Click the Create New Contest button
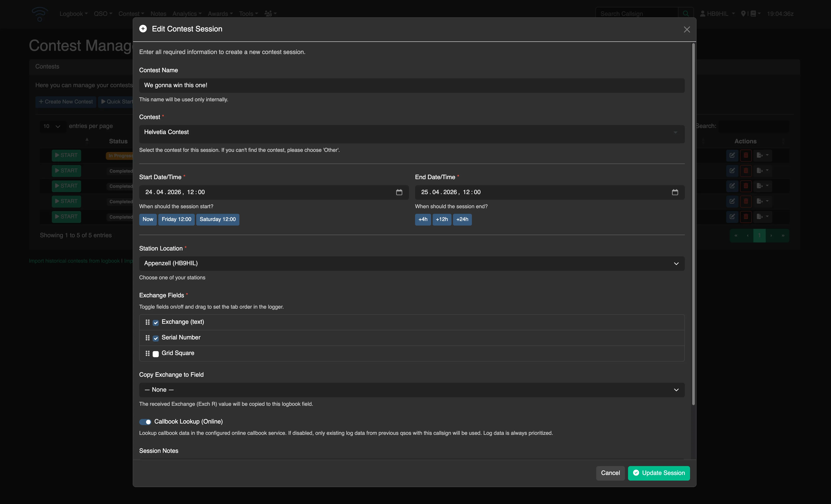The height and width of the screenshot is (504, 831). [x=66, y=101]
